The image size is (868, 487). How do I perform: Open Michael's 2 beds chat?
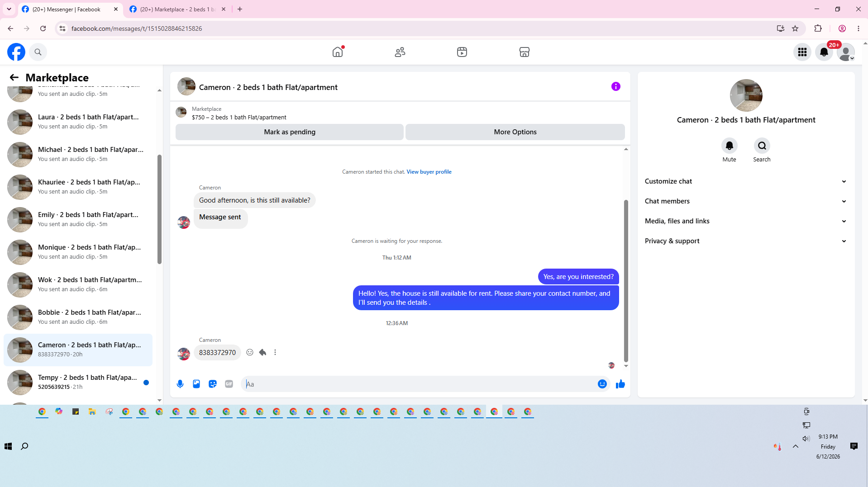pos(78,154)
